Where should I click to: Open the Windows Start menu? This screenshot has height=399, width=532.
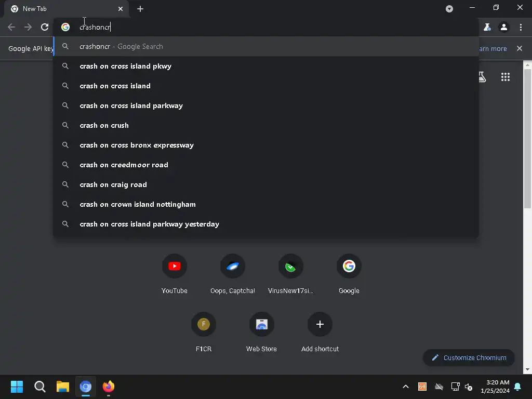point(17,387)
